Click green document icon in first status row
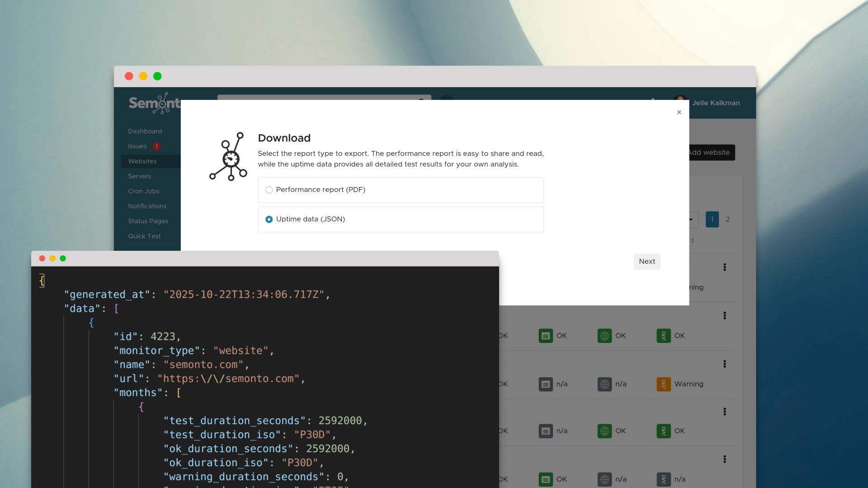The image size is (868, 488). [x=546, y=336]
